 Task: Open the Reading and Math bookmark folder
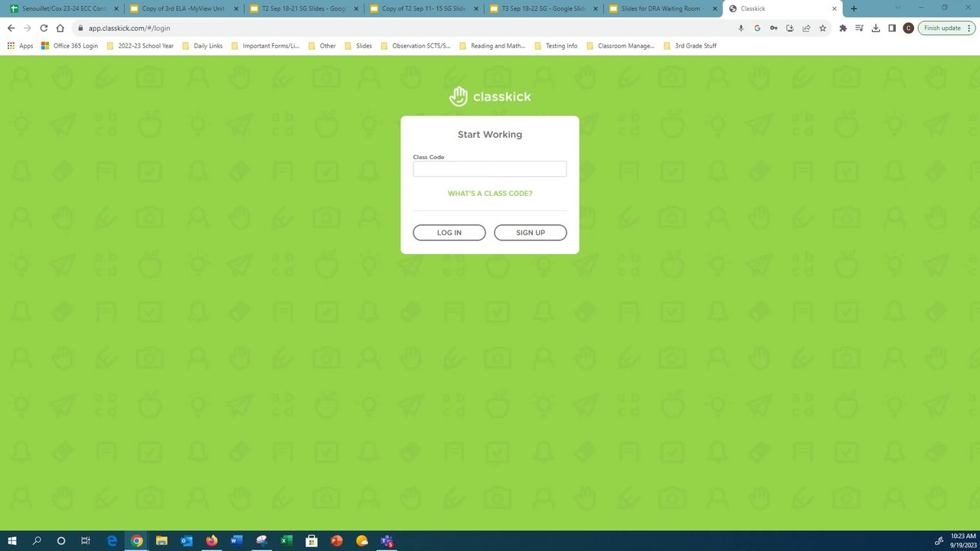(x=492, y=46)
